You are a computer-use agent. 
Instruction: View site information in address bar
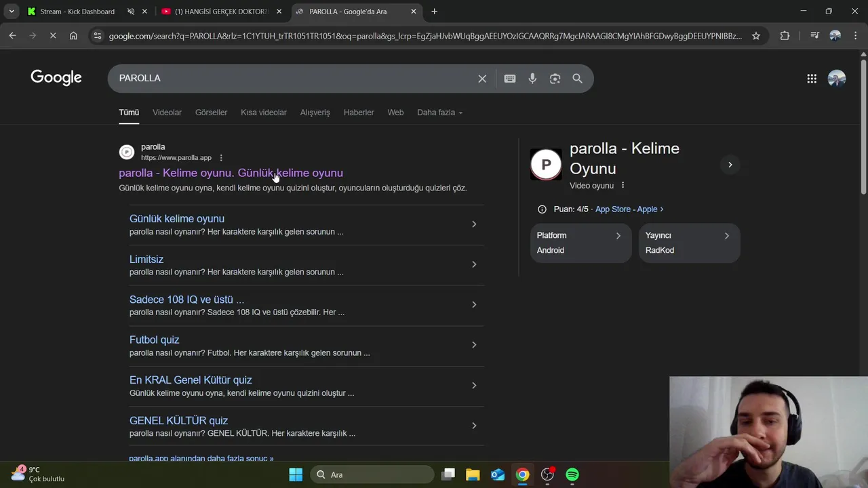point(98,36)
